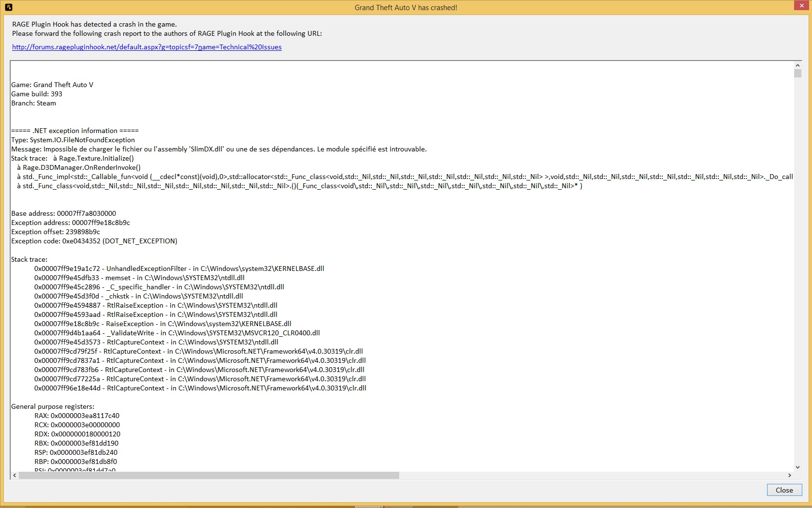812x508 pixels.
Task: Click the 'Branch: Steam' line
Action: point(34,103)
